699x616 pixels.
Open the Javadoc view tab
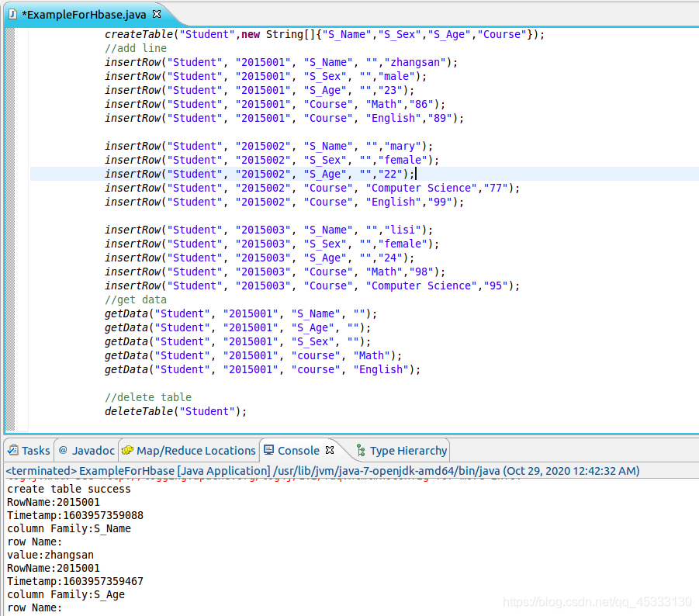86,451
